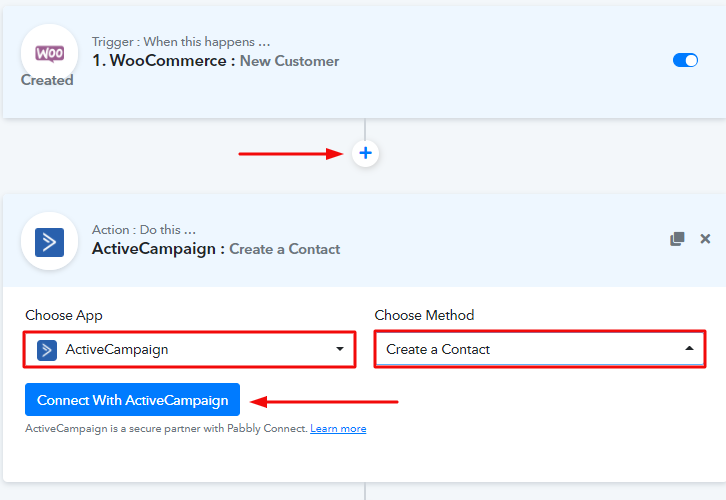Click the secure partner notice text
This screenshot has height=500, width=726.
(x=166, y=429)
